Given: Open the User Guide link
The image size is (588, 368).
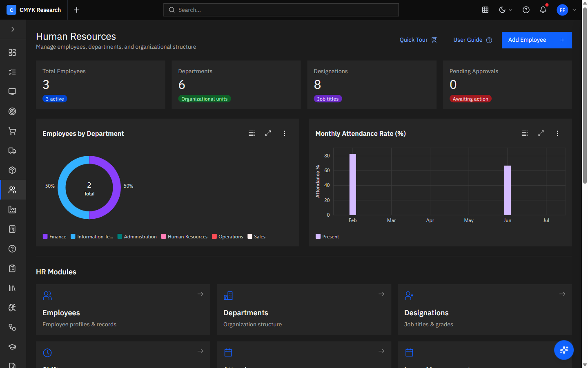Looking at the screenshot, I should tap(472, 40).
